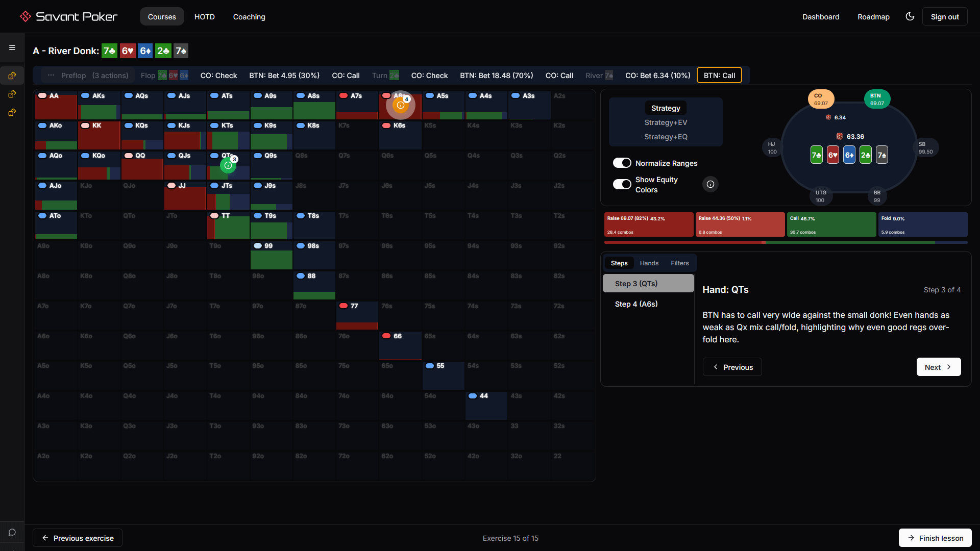980x551 pixels.
Task: Select the Strategy+EV view option
Action: pyautogui.click(x=666, y=122)
